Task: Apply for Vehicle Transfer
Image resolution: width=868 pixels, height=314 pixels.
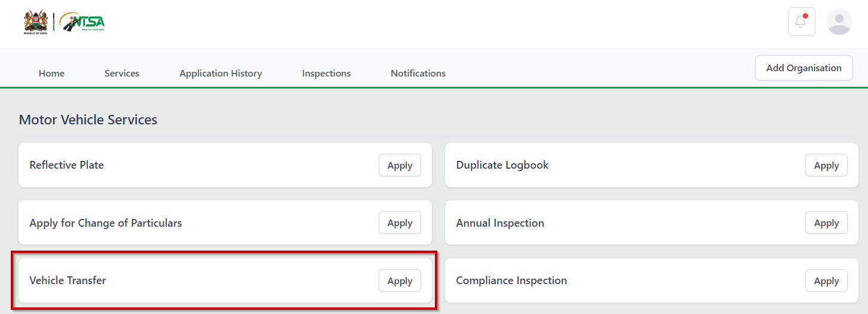Action: tap(400, 281)
